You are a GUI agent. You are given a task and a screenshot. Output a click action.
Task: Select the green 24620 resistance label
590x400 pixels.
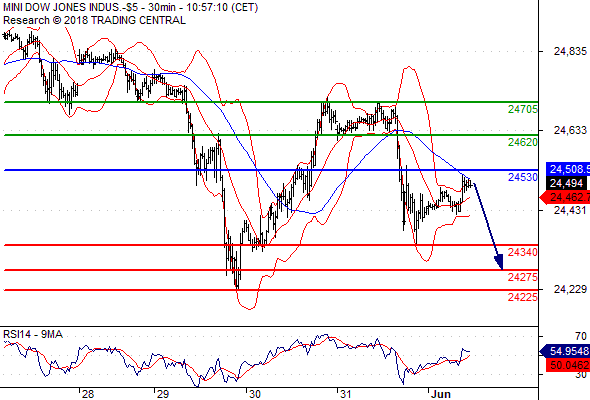click(x=523, y=142)
